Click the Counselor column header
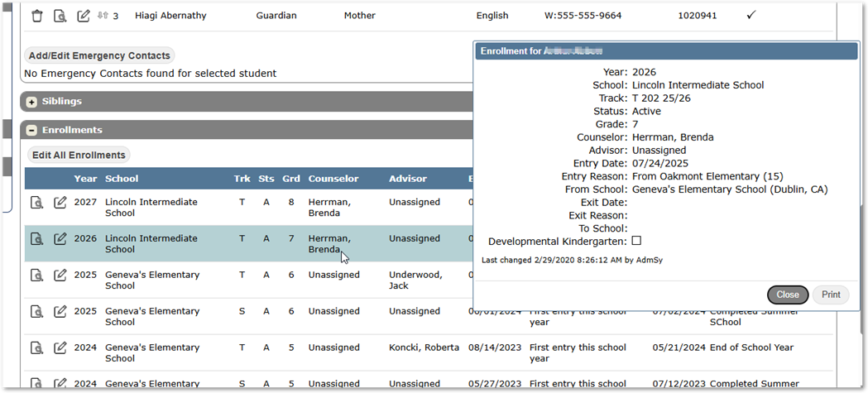Viewport: 868px width, 393px height. [x=333, y=179]
